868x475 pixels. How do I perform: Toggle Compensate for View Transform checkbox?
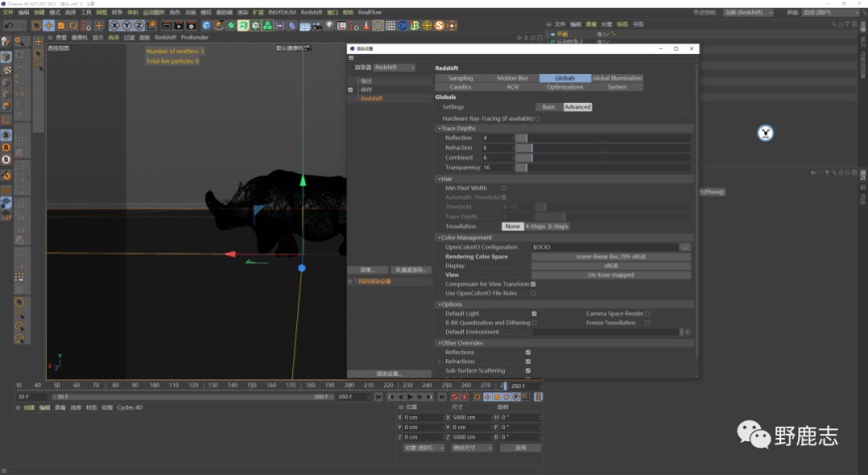[533, 284]
